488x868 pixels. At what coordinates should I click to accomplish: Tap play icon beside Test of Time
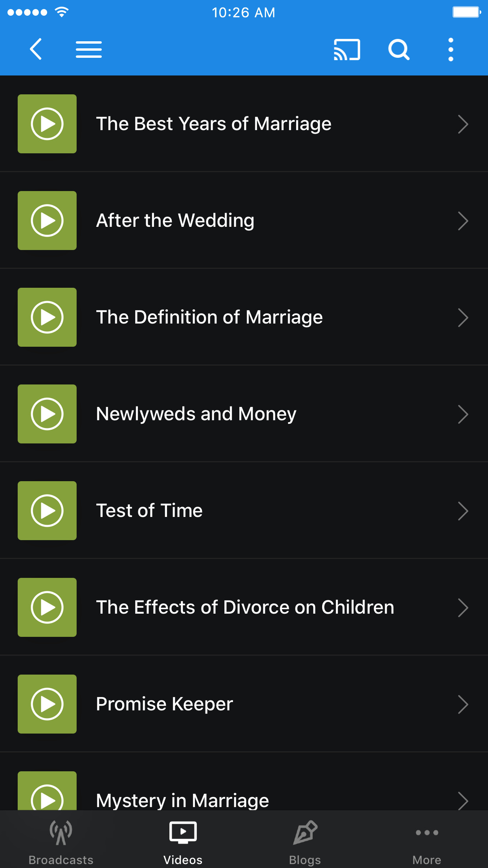(47, 511)
